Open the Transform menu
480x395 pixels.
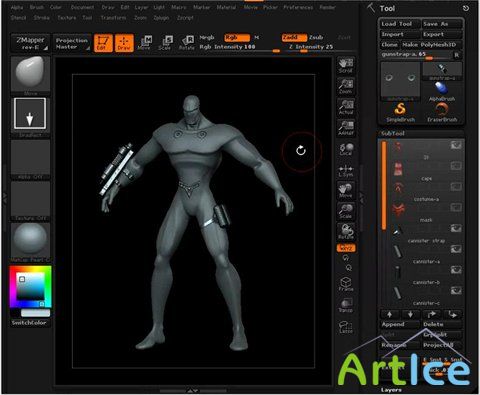click(x=113, y=18)
